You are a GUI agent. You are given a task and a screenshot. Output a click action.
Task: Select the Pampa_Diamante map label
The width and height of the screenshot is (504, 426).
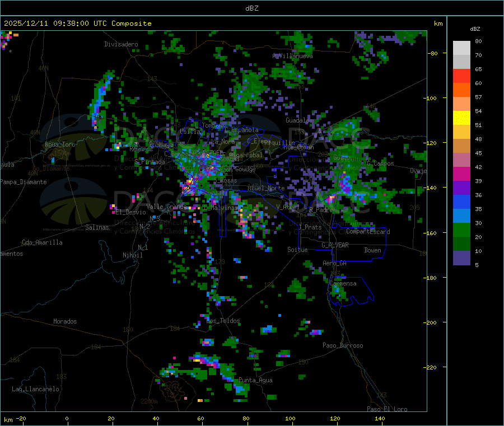click(24, 182)
